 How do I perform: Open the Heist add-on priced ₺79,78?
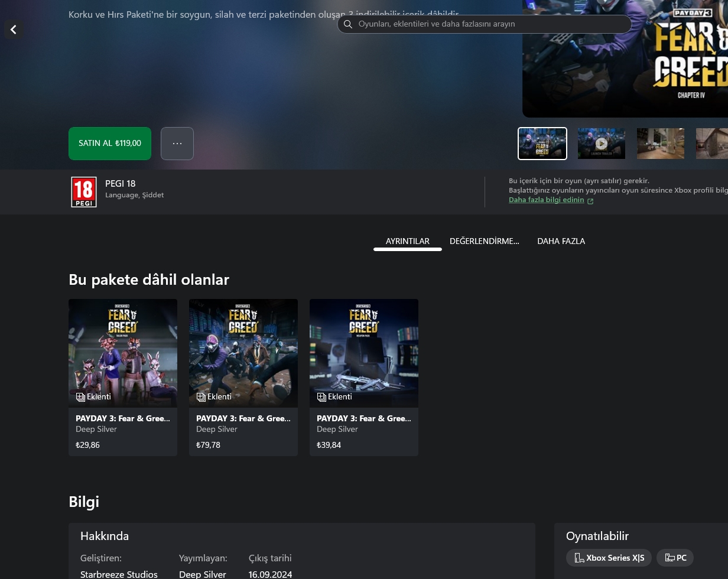coord(243,378)
